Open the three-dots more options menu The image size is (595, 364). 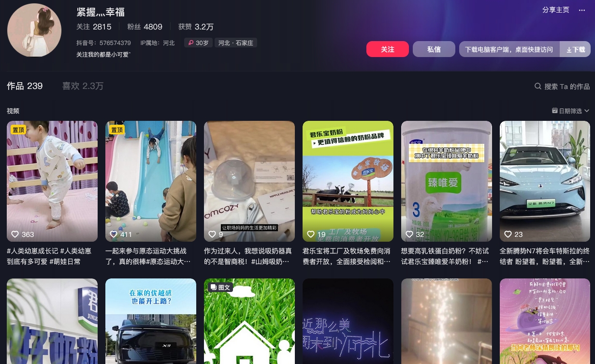click(582, 10)
